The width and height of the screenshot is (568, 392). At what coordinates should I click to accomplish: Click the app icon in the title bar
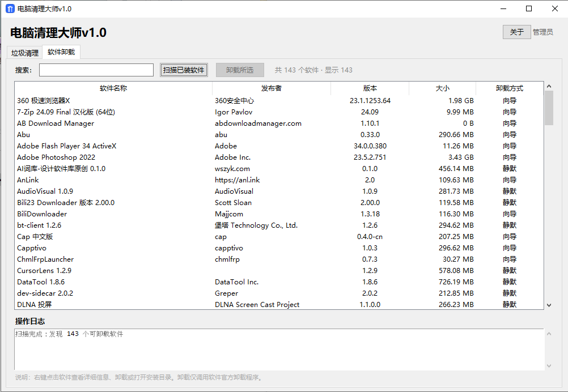click(x=10, y=8)
